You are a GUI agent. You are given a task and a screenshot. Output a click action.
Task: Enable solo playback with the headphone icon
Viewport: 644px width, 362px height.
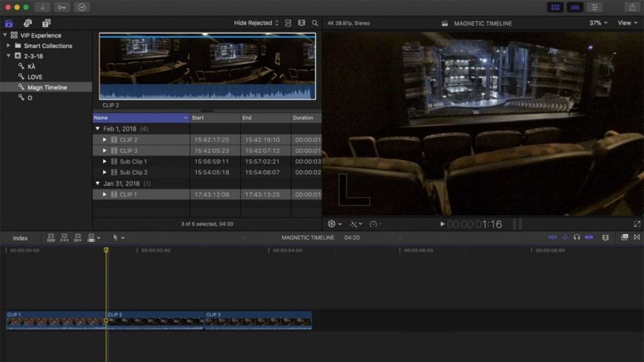coord(576,237)
